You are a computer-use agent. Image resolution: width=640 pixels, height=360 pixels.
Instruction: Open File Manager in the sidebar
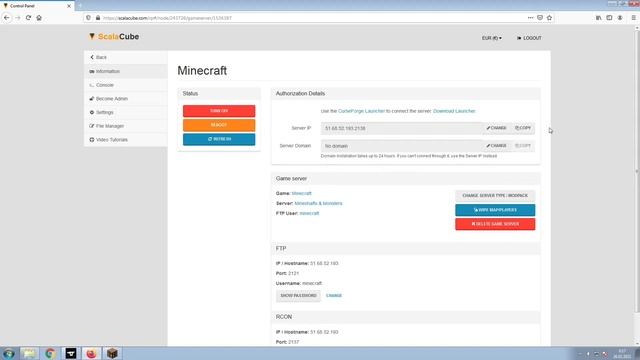tap(126, 126)
